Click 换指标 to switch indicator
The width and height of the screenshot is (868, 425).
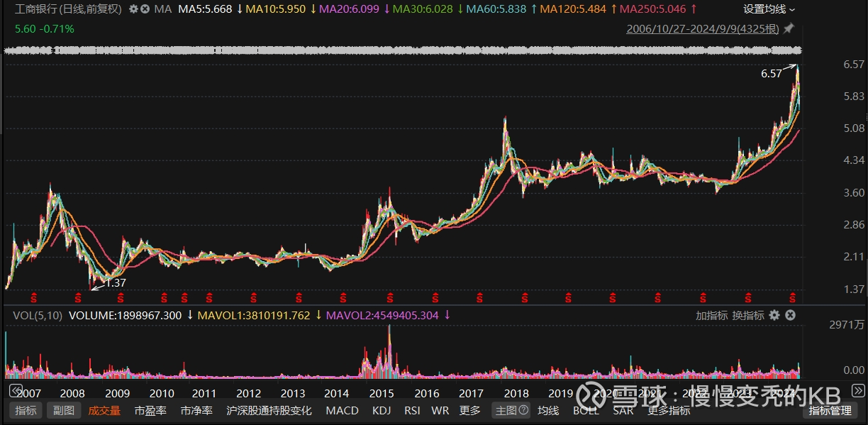coord(748,315)
